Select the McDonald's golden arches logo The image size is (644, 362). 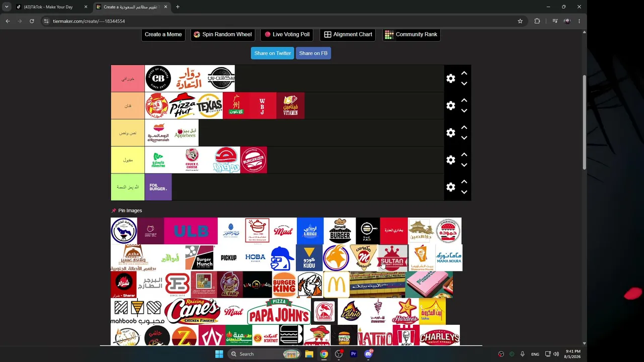click(x=336, y=285)
